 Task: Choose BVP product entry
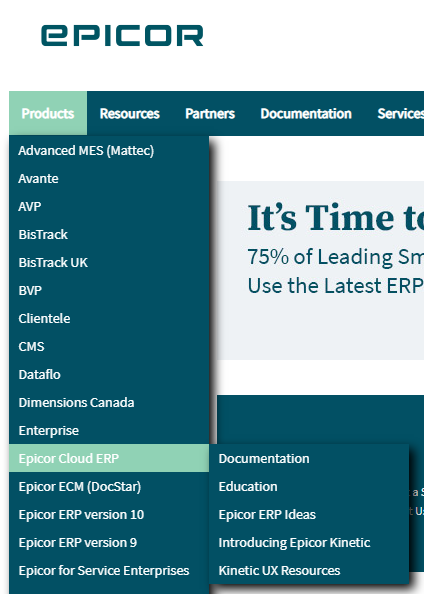(x=109, y=291)
